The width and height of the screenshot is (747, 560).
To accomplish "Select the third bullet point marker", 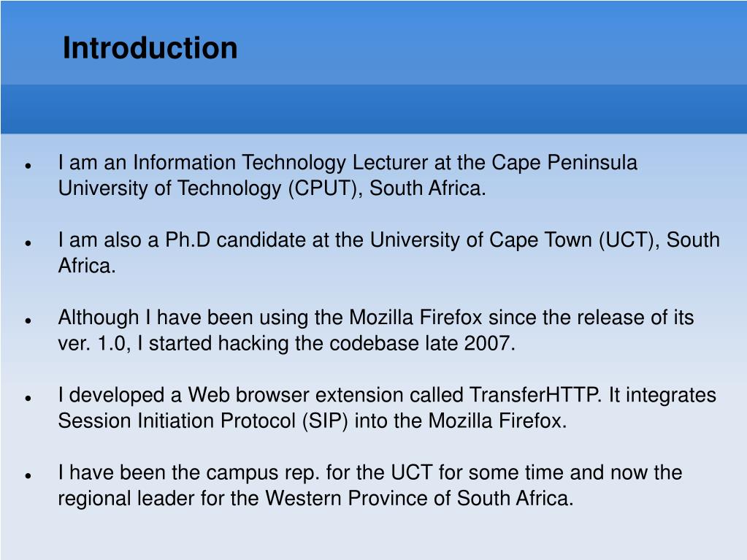I will [x=28, y=321].
